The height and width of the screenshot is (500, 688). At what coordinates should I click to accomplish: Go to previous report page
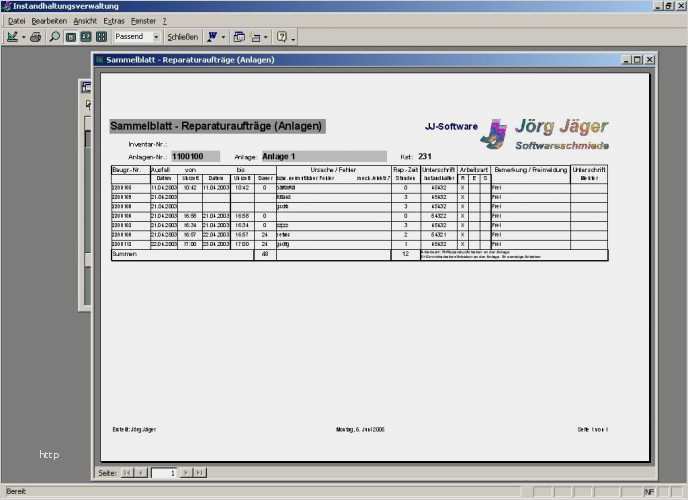pos(140,473)
